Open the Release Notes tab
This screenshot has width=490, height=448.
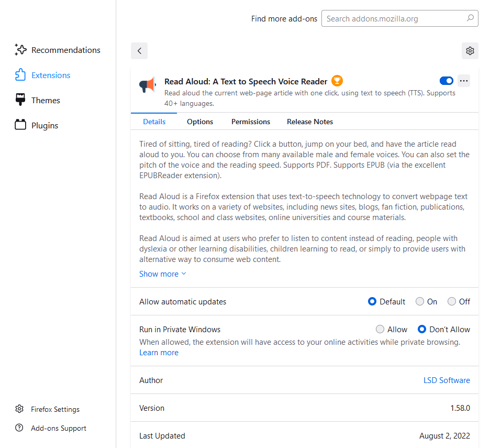pos(310,122)
